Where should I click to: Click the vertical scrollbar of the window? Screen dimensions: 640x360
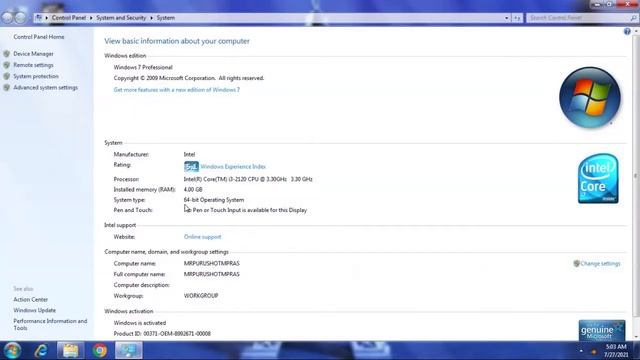636,176
